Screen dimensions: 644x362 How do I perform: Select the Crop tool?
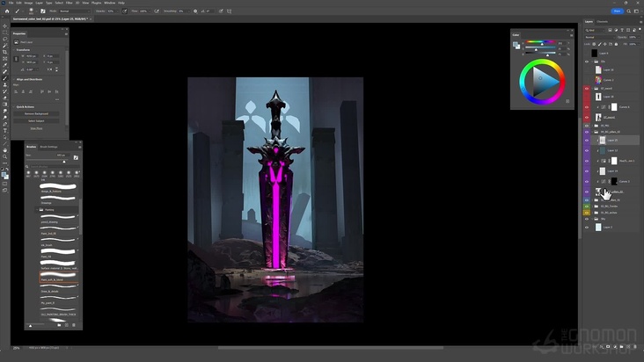5,52
